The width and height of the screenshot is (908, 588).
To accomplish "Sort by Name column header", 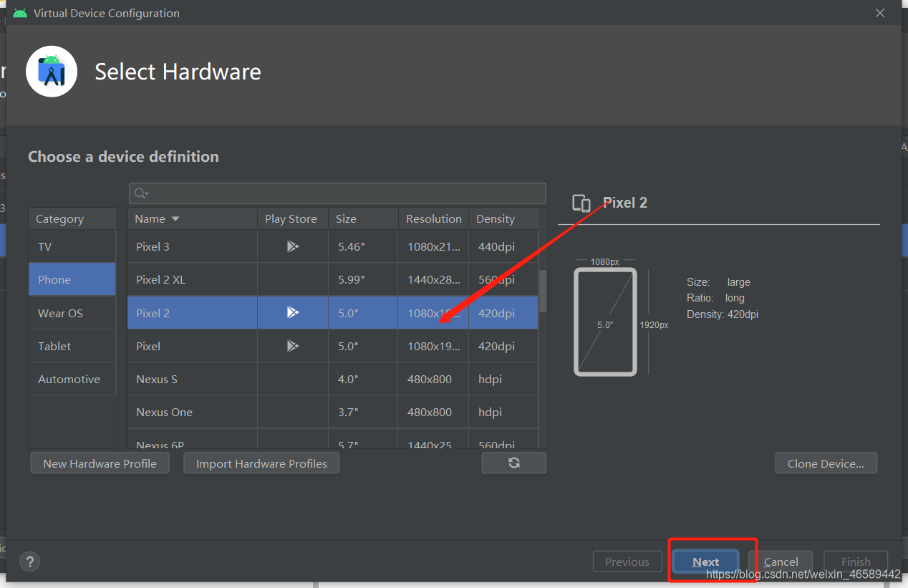I will click(x=192, y=218).
